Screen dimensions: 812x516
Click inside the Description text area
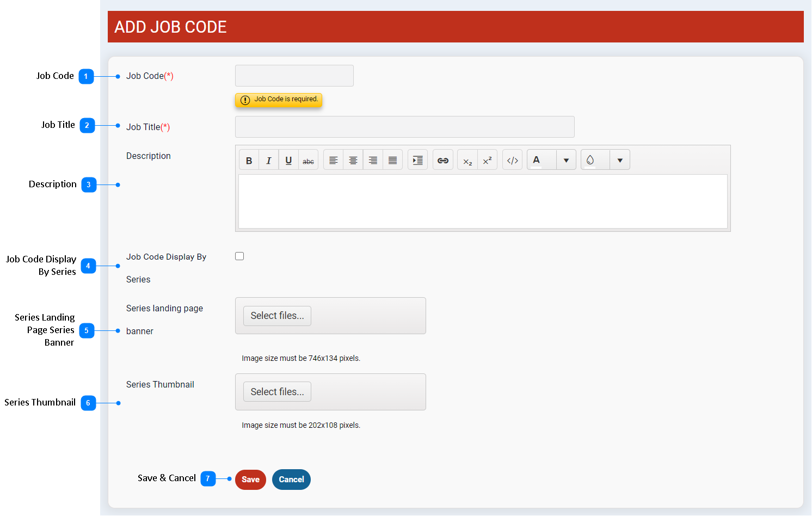pos(483,201)
